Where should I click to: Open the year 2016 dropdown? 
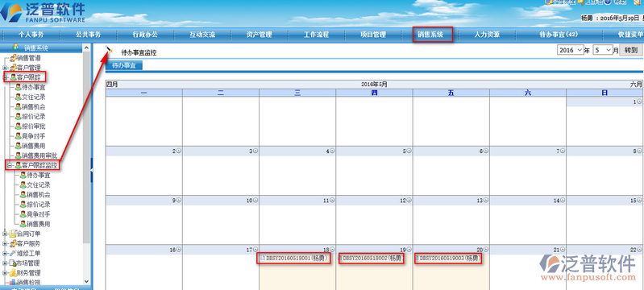click(571, 50)
